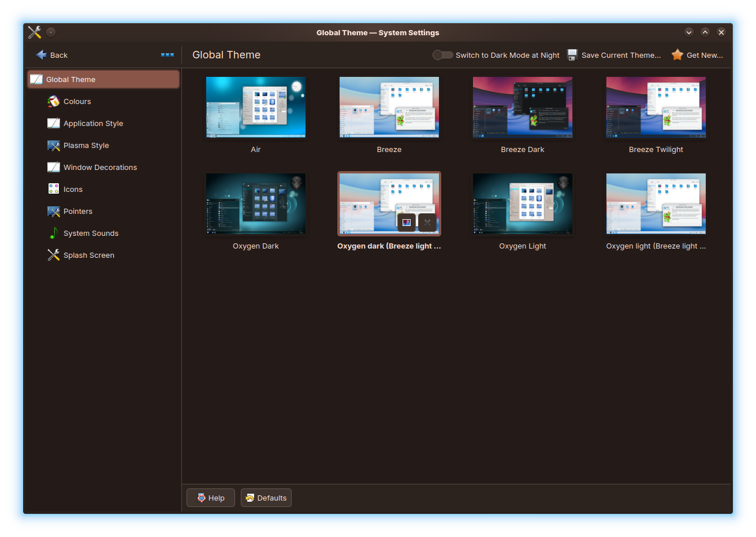
Task: Open Help at the bottom
Action: tap(211, 498)
